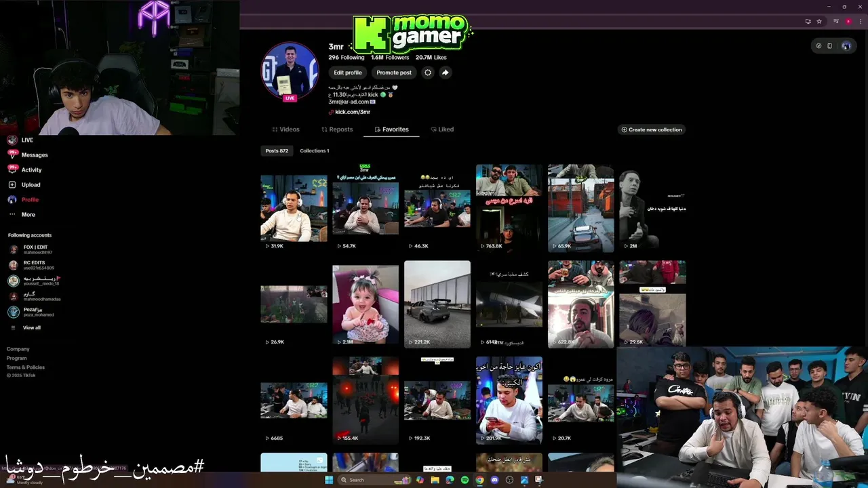Switch to Google Chrome in the taskbar
868x488 pixels.
click(479, 480)
